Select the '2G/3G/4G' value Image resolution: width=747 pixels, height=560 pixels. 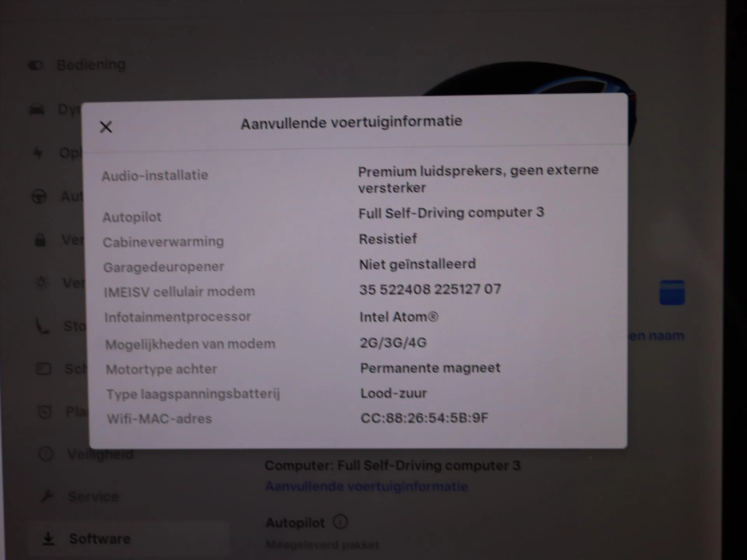tap(393, 343)
